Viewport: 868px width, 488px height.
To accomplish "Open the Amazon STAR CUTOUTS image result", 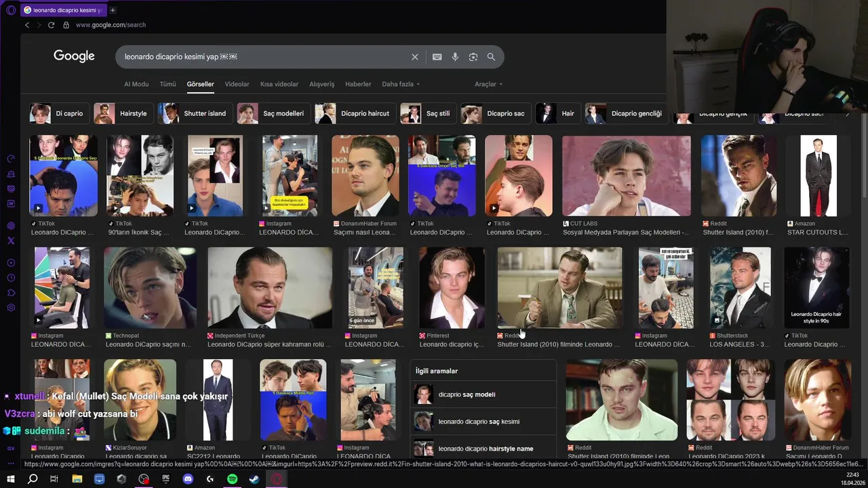I will point(818,176).
